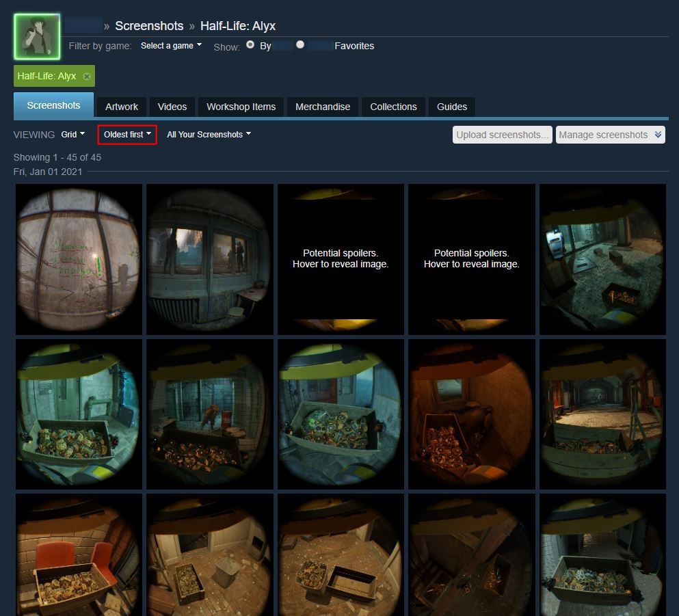679x616 pixels.
Task: Open the Select a game dropdown
Action: [x=171, y=45]
